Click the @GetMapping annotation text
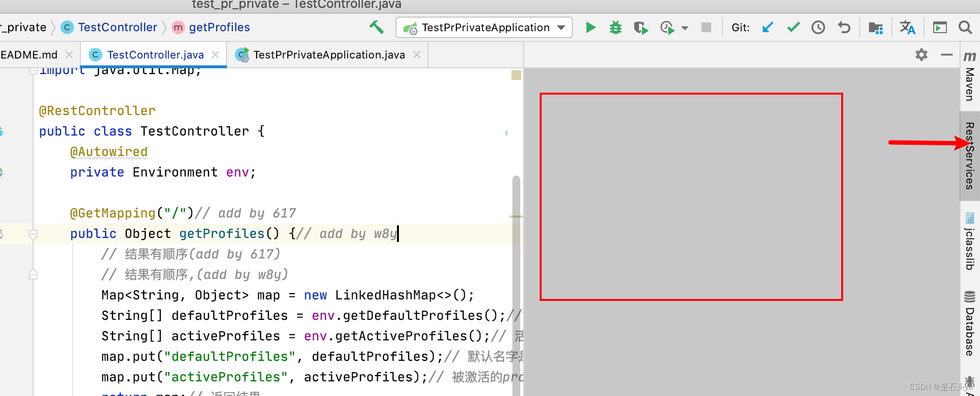Screen dimensions: 980x396 click(113, 213)
